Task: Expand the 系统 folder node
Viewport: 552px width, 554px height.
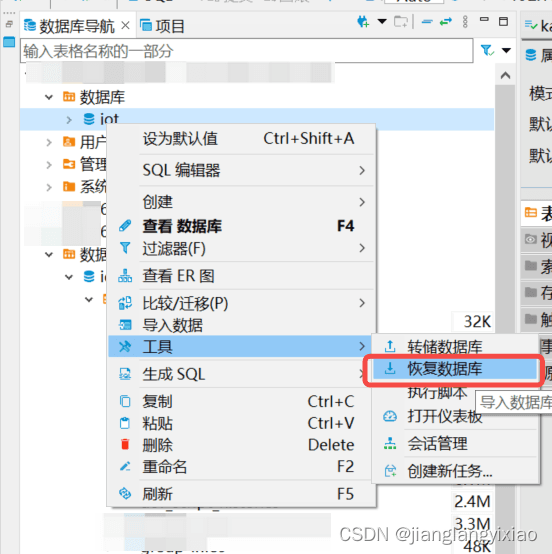Action: point(49,187)
